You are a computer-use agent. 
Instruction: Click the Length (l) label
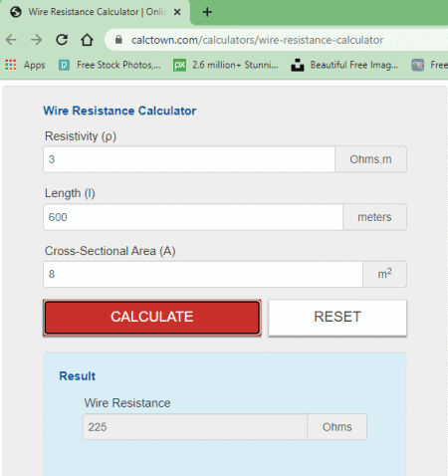click(70, 193)
